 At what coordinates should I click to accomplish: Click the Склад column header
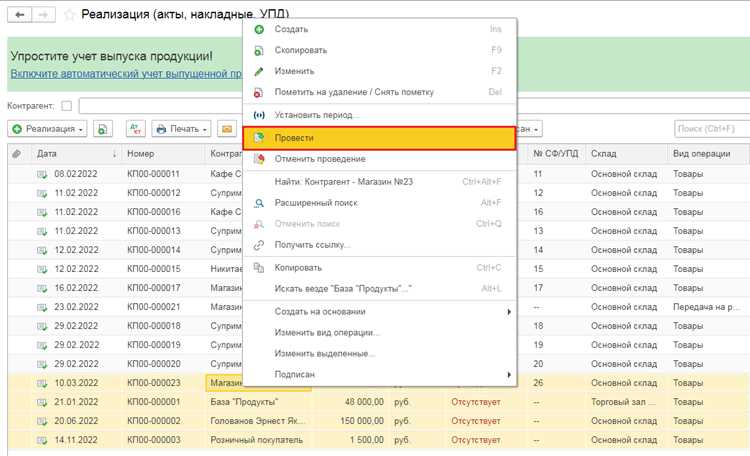click(x=604, y=154)
